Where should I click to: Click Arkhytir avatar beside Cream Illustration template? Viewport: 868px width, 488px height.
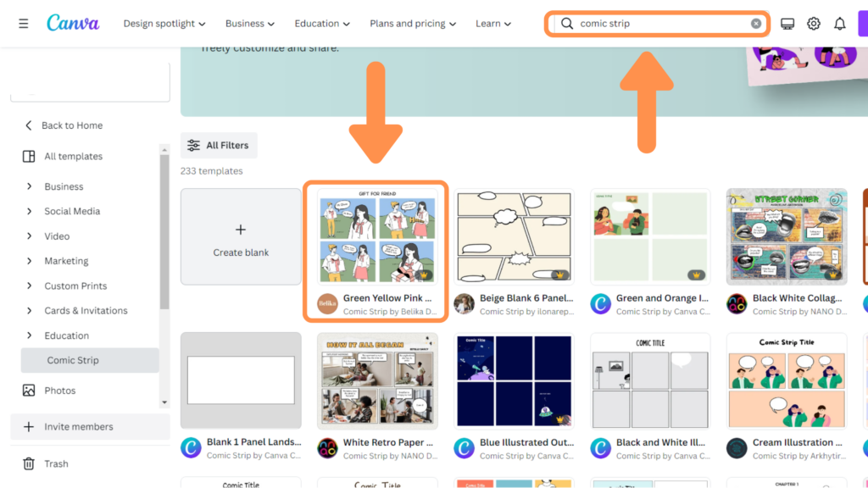[x=737, y=447]
